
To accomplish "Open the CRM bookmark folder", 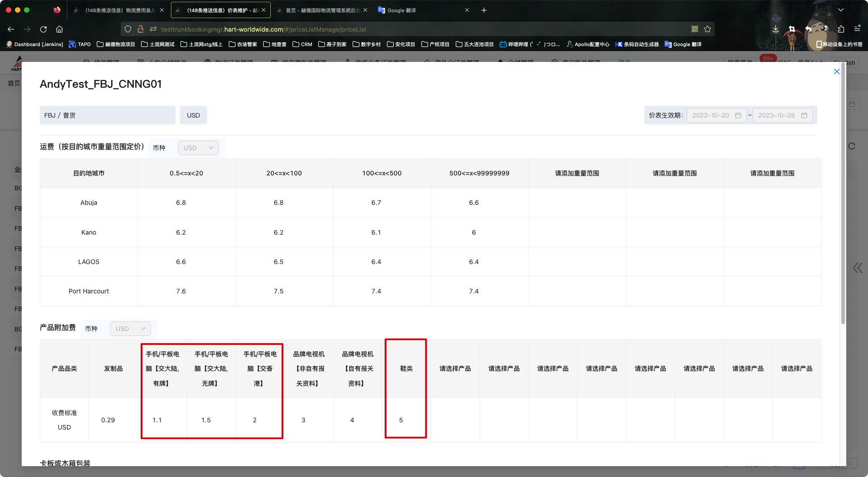I will coord(302,44).
